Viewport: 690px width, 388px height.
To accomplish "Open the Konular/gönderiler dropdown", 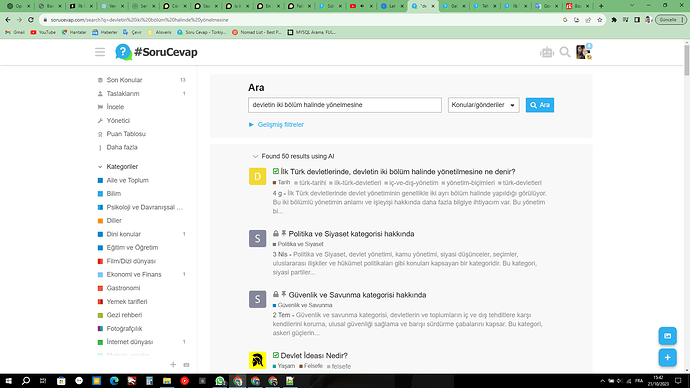I will click(x=483, y=105).
